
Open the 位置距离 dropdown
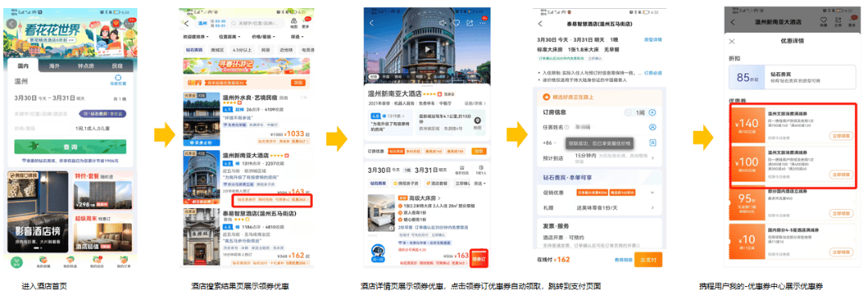(230, 37)
